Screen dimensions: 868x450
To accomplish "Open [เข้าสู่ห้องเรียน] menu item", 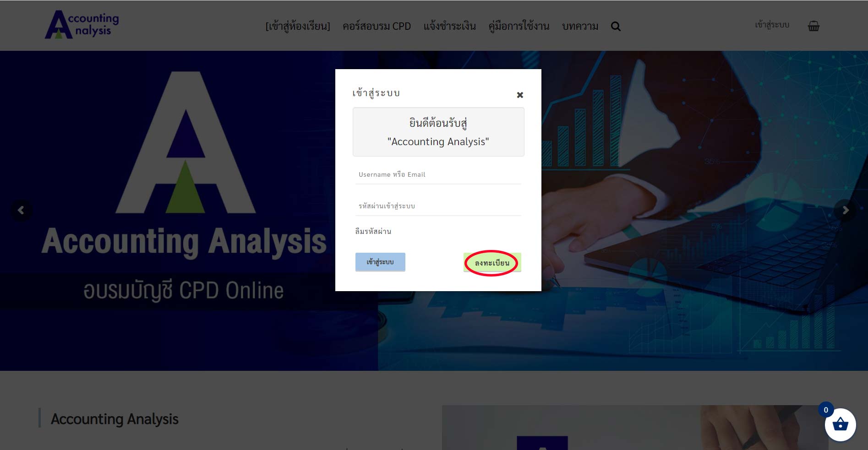I will pyautogui.click(x=298, y=26).
